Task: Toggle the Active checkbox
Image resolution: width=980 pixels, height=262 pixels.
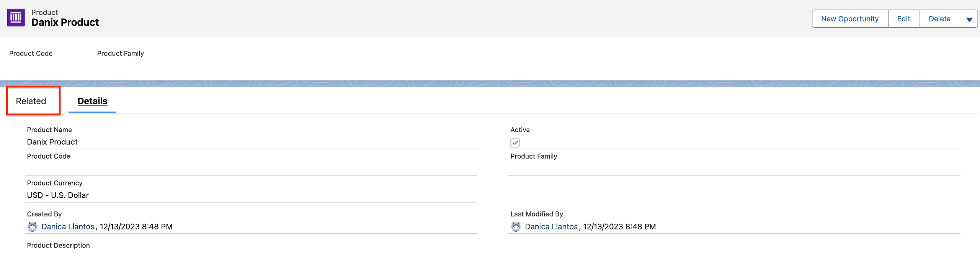Action: pos(515,143)
